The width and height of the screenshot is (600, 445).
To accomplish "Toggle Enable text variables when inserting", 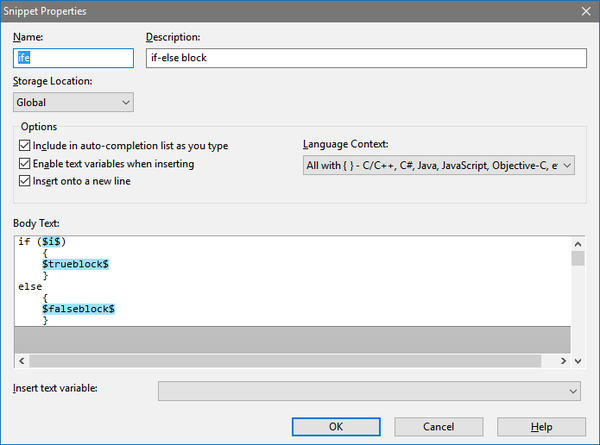I will 24,163.
